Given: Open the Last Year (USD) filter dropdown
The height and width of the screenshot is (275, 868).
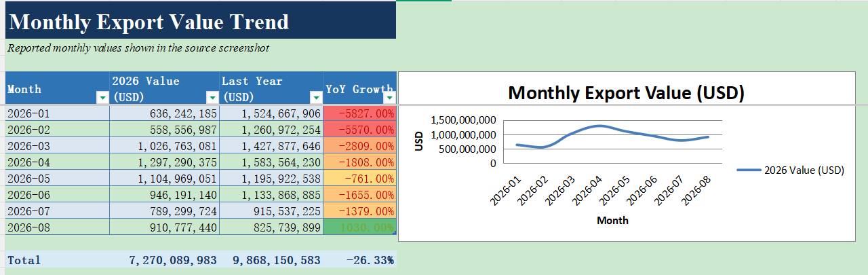Looking at the screenshot, I should click(x=315, y=98).
